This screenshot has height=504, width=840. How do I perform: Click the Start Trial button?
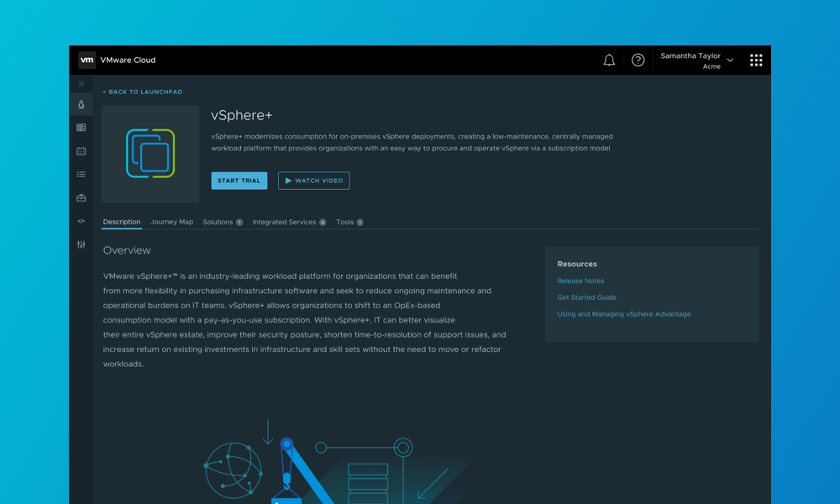click(239, 181)
